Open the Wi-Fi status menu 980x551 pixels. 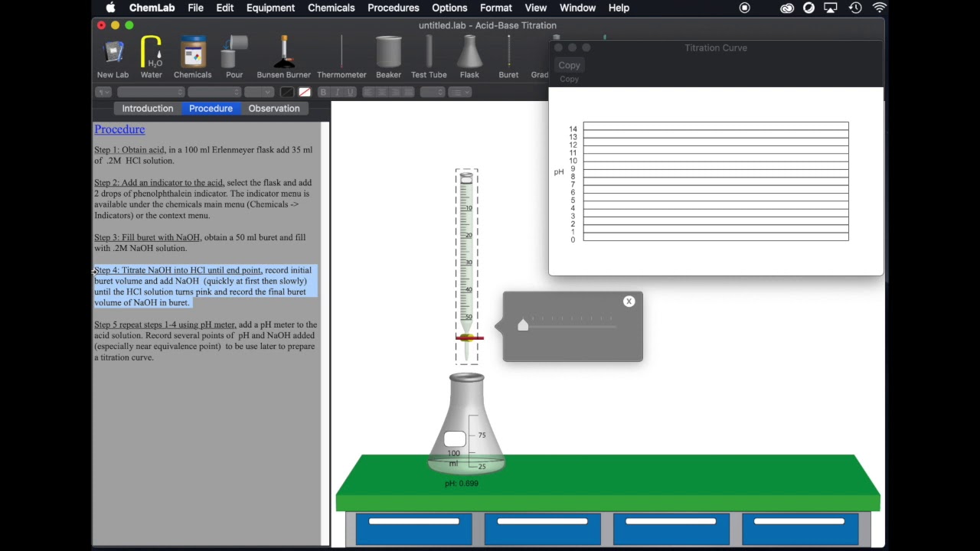coord(880,8)
